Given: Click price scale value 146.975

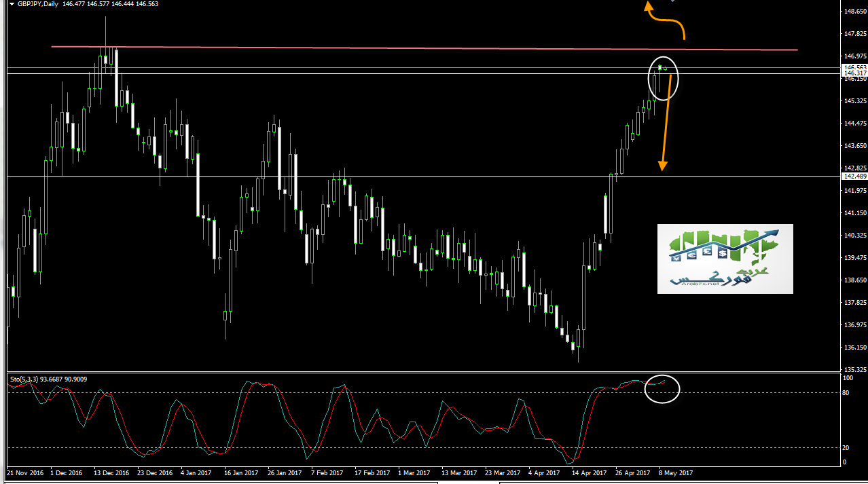Looking at the screenshot, I should coord(854,56).
